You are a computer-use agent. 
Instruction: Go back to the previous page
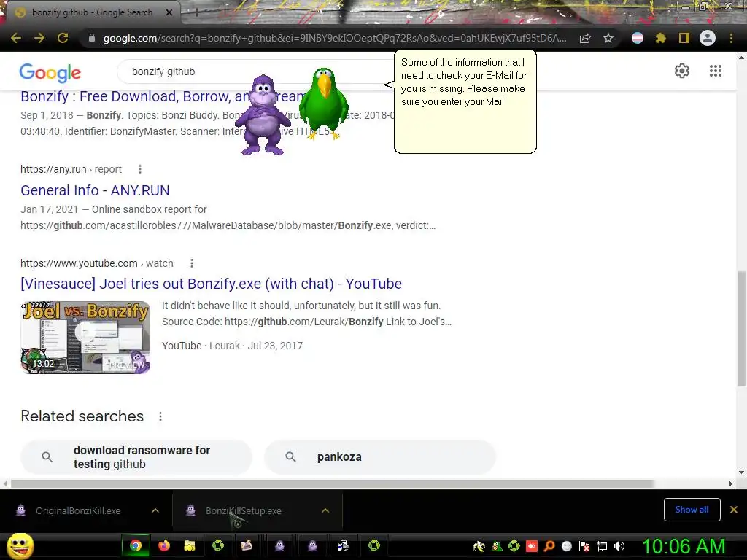pos(16,38)
